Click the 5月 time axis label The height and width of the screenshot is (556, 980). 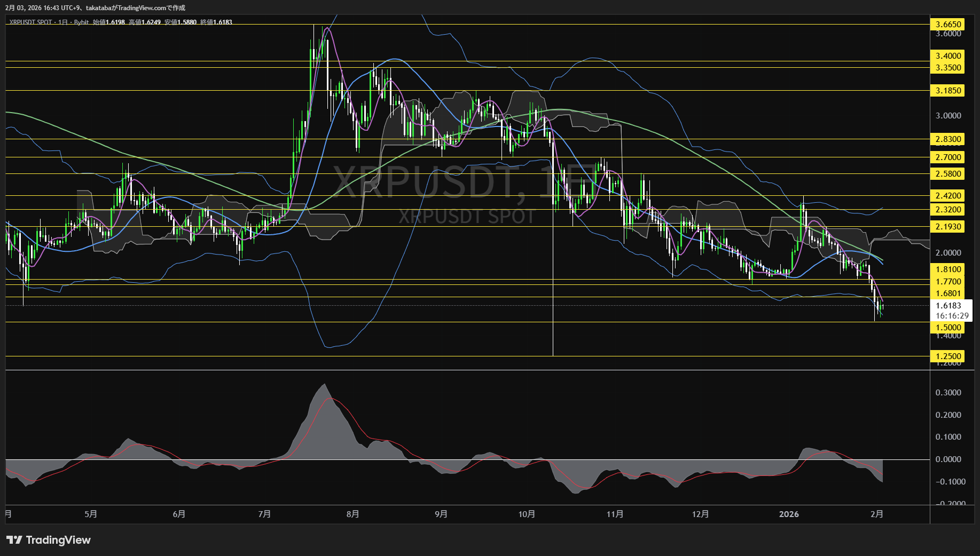(91, 514)
